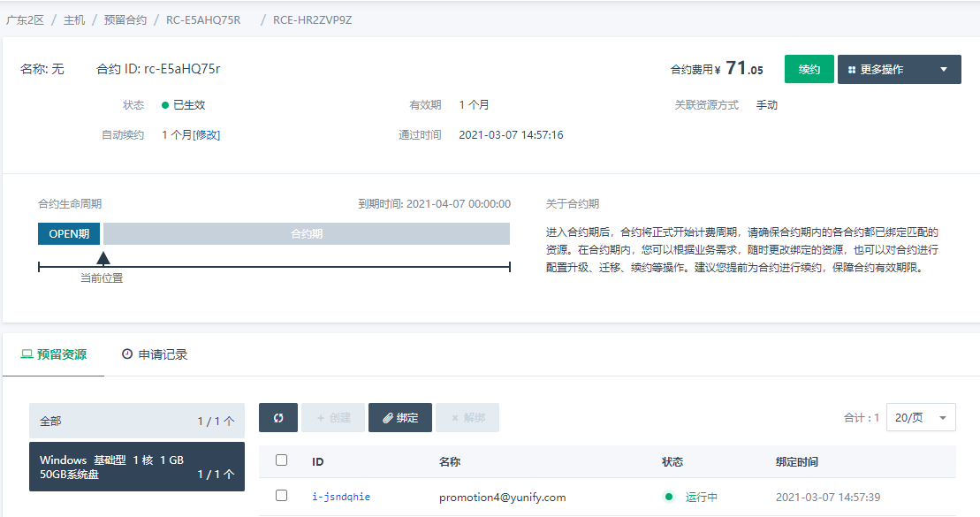Click the monitor icon beside 预留资源
Screen dimensions: 980x517
29,354
